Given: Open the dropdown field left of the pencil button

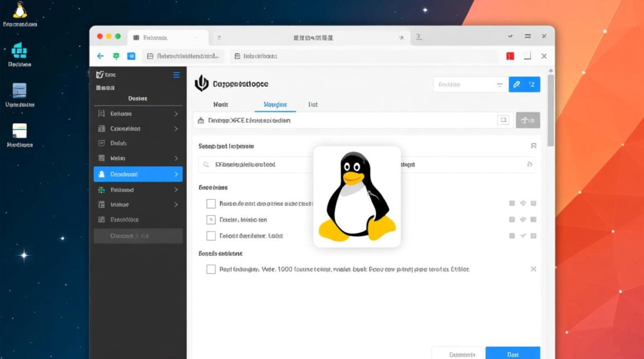Looking at the screenshot, I should (470, 84).
